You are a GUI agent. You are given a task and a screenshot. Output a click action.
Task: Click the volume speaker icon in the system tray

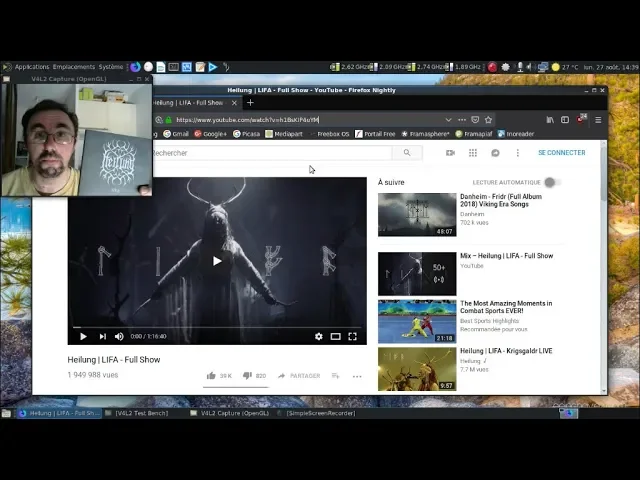point(529,67)
